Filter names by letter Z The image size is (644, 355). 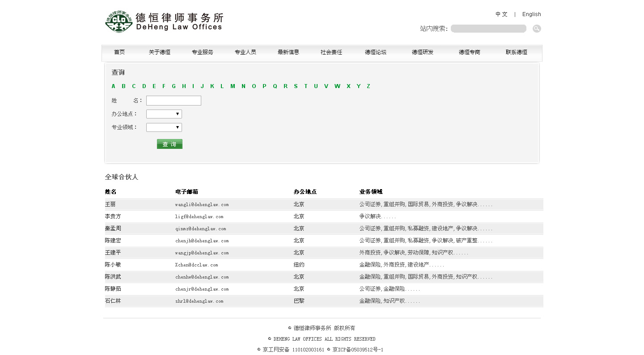369,86
